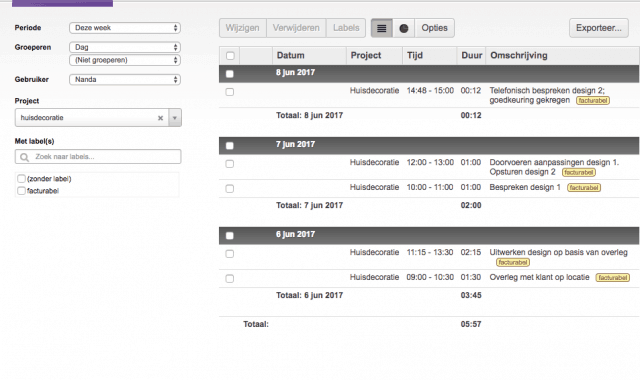Open the Opties menu button
Viewport: 640px width, 380px height.
coord(434,28)
